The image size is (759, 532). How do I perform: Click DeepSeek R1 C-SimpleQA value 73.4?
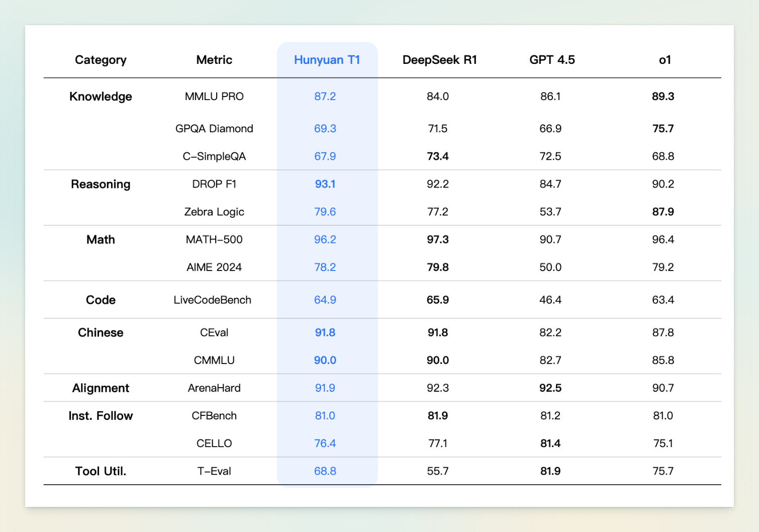point(438,156)
